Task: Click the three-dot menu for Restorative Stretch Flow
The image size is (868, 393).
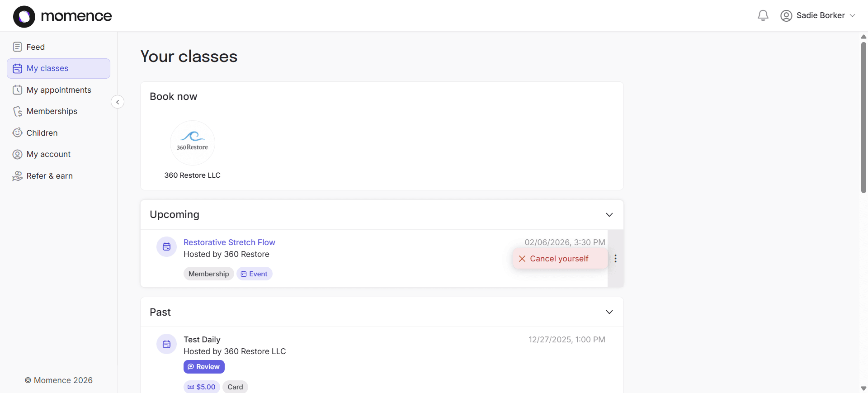Action: click(x=615, y=259)
